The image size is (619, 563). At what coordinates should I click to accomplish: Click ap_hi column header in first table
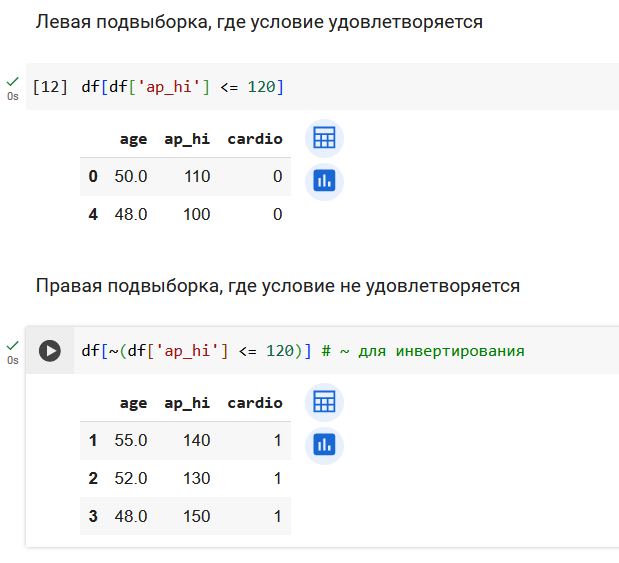(x=187, y=139)
